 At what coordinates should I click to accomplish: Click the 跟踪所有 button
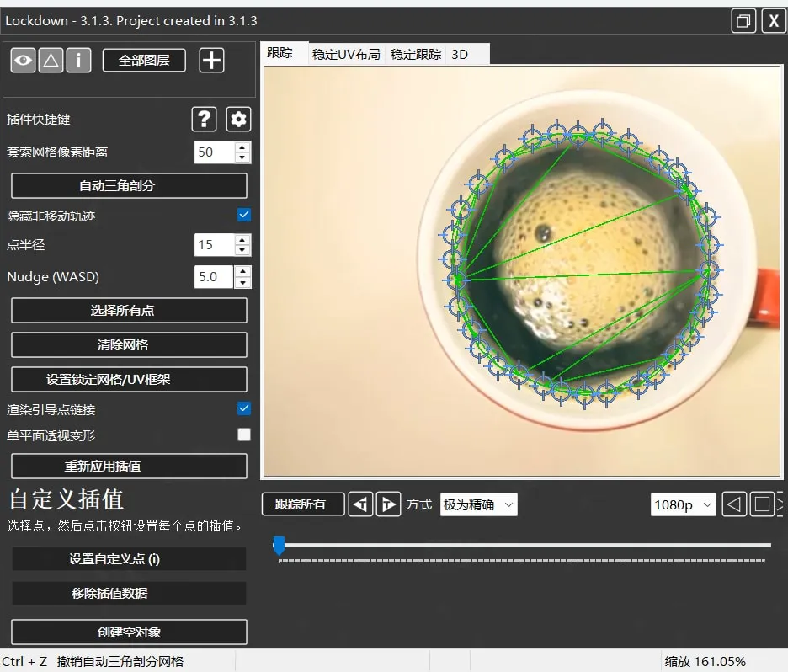click(303, 504)
